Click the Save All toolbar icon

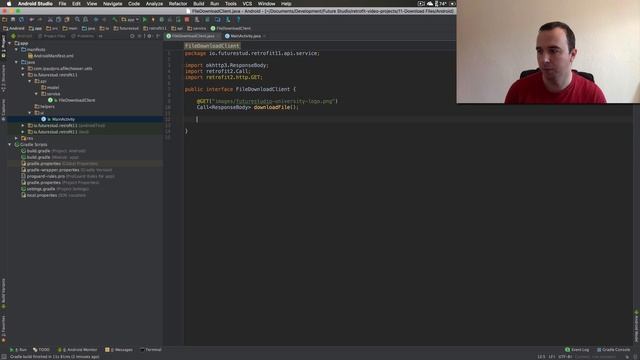pos(13,20)
